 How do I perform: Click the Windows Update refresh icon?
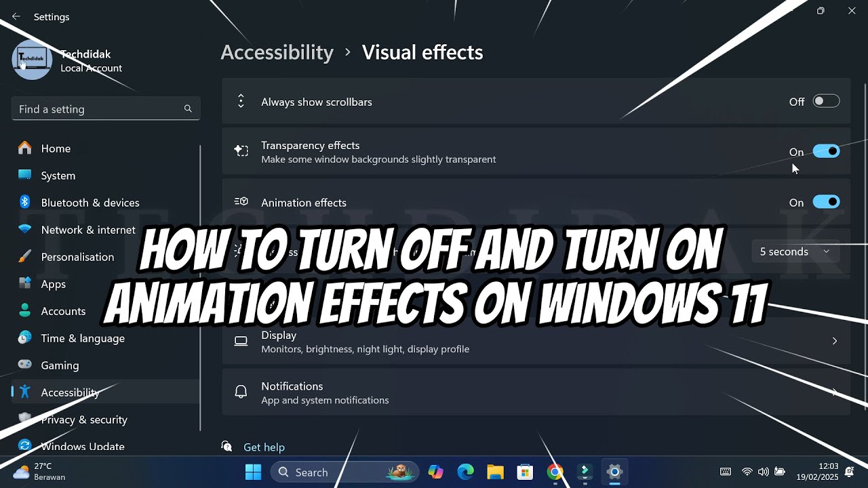click(25, 446)
